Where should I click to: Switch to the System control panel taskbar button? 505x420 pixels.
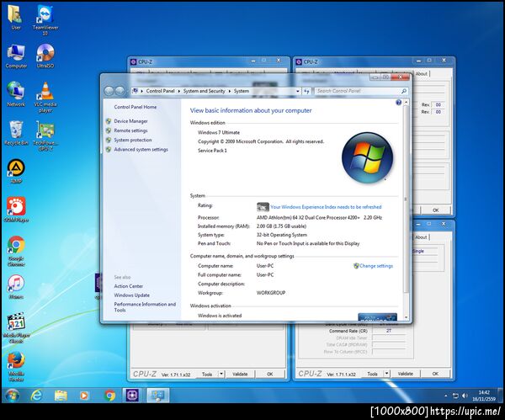pos(158,396)
